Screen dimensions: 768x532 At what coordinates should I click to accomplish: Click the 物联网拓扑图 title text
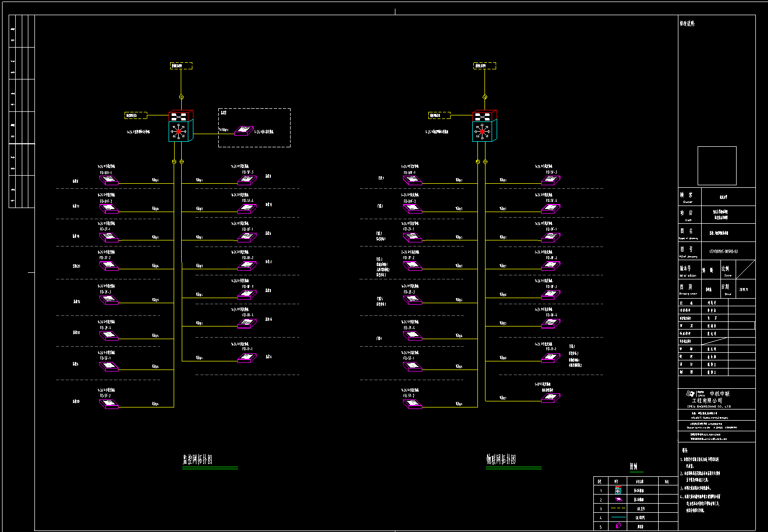point(501,459)
